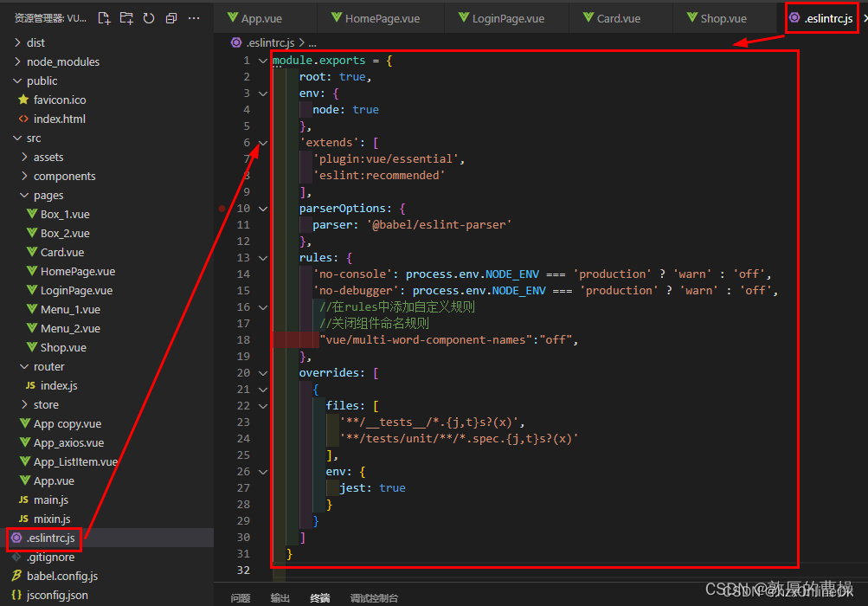
Task: Click the ESLint icon in the breadcrumb bar
Action: pos(236,42)
